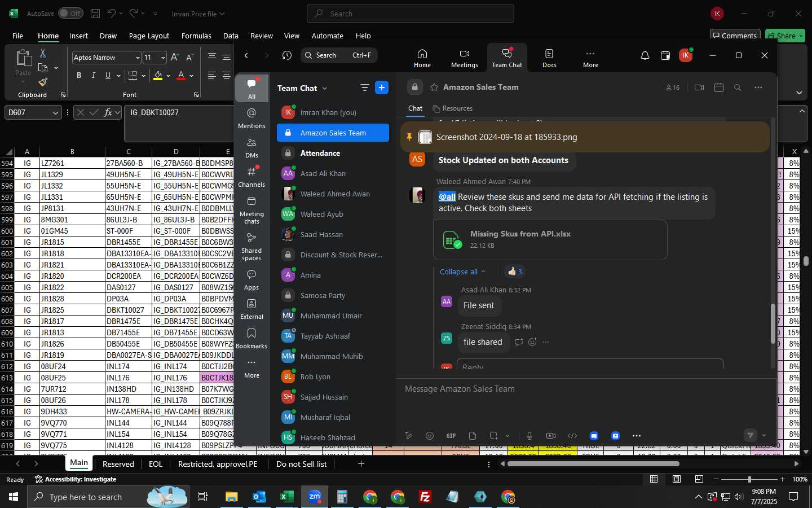Click Excel Comments button

(735, 35)
